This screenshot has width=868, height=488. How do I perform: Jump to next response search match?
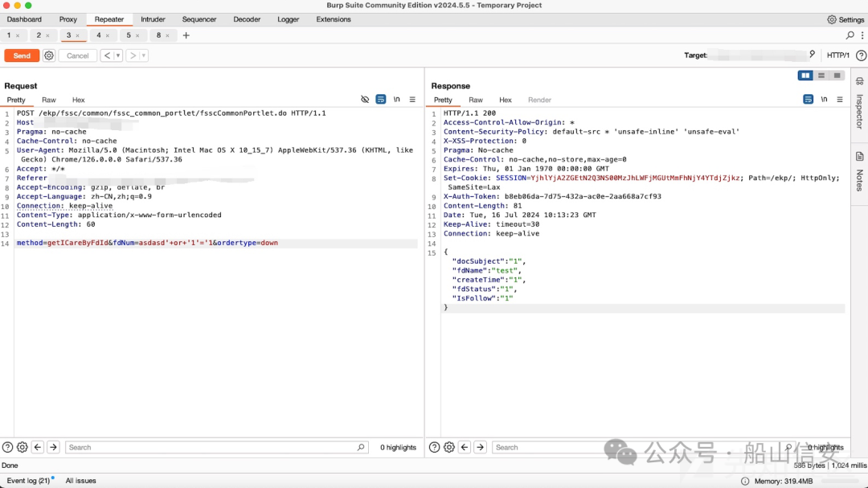click(481, 447)
